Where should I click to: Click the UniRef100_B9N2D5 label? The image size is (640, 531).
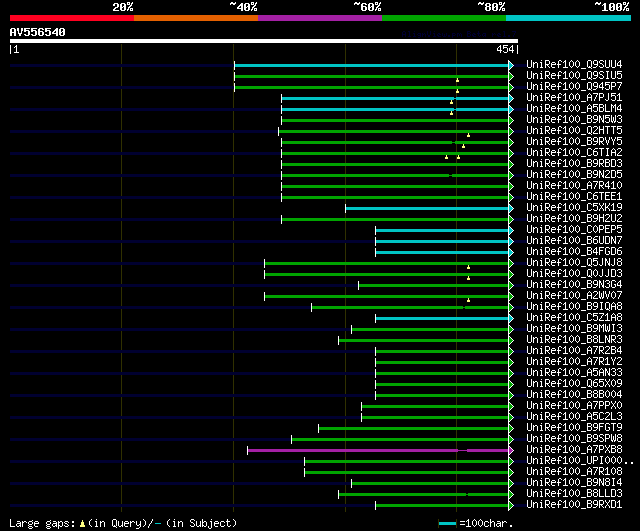point(574,175)
